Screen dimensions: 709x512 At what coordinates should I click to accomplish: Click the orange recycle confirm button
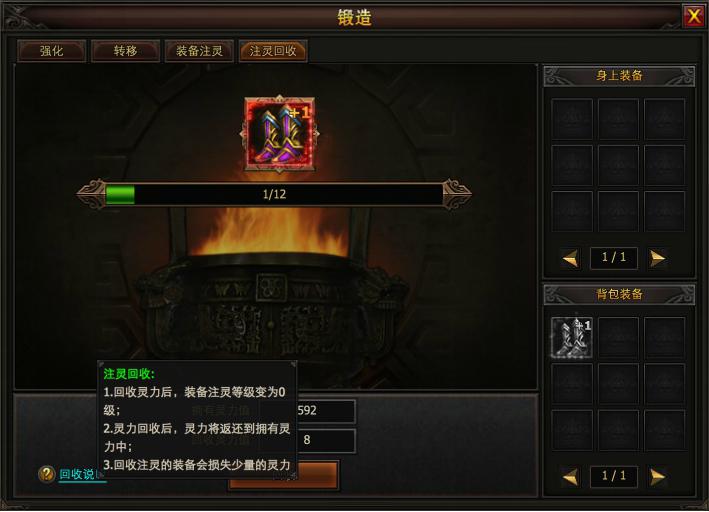[284, 475]
